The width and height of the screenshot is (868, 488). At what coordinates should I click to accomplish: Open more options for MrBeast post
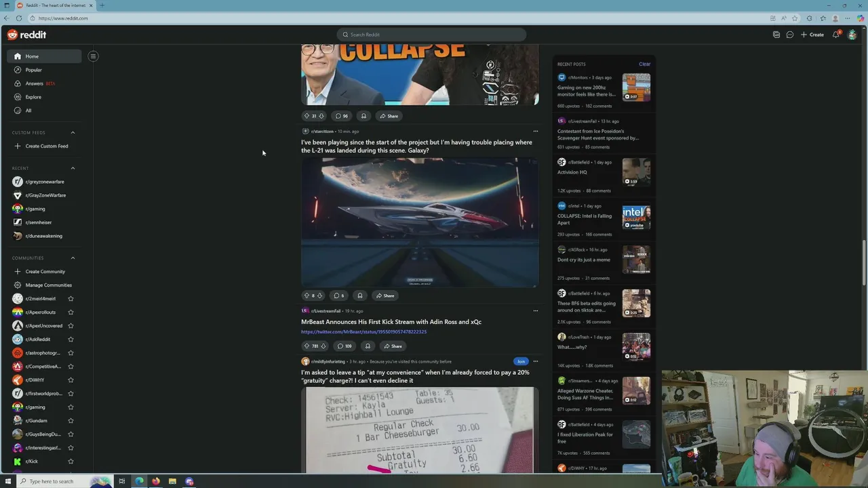(x=535, y=311)
